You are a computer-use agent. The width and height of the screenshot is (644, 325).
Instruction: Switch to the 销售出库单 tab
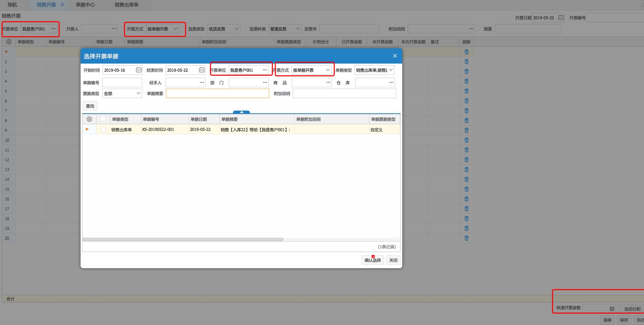click(x=127, y=5)
